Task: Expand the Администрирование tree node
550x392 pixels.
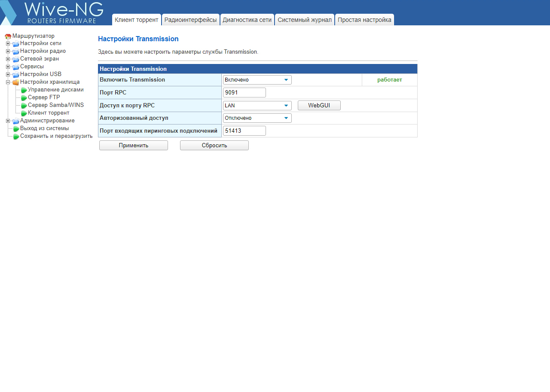Action: point(8,121)
